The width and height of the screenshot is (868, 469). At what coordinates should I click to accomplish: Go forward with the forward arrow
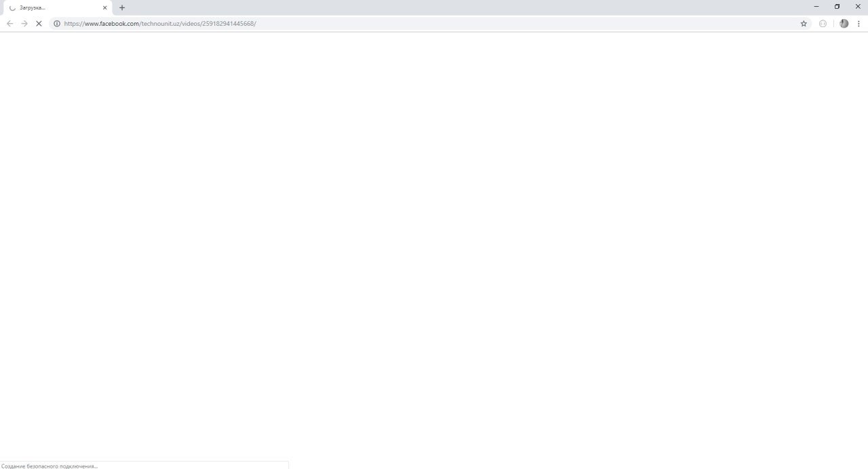pos(24,23)
